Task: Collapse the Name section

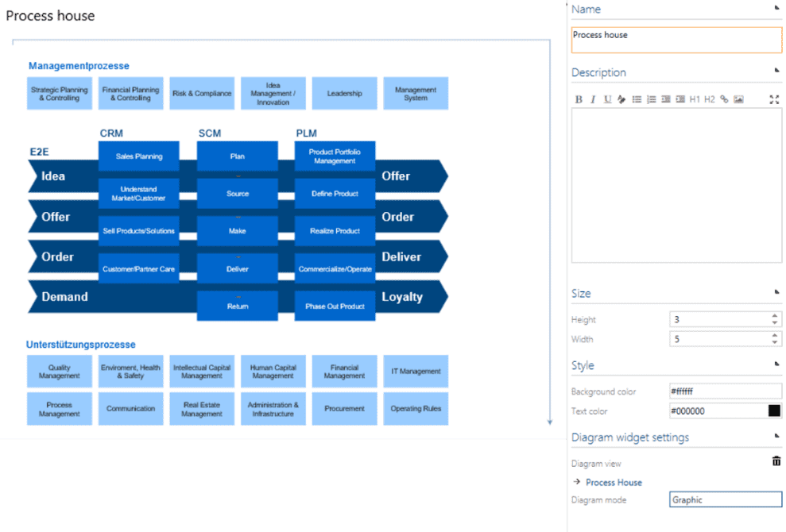Action: click(x=777, y=7)
